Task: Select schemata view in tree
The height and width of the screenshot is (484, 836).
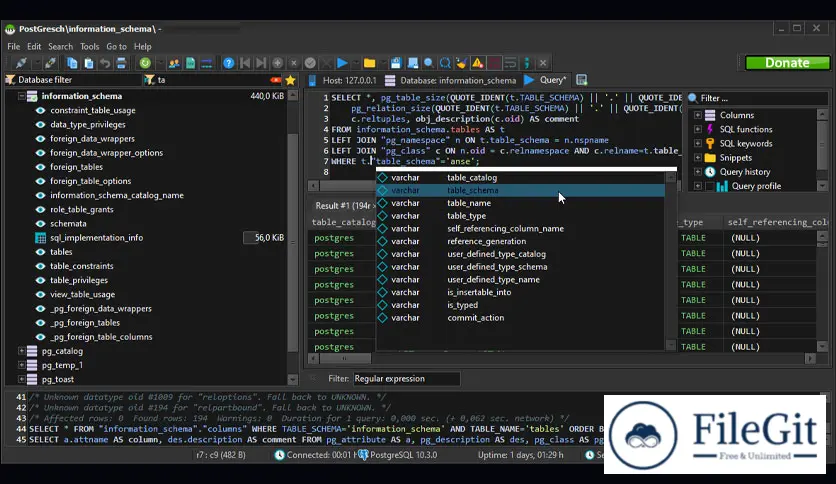Action: [x=68, y=223]
